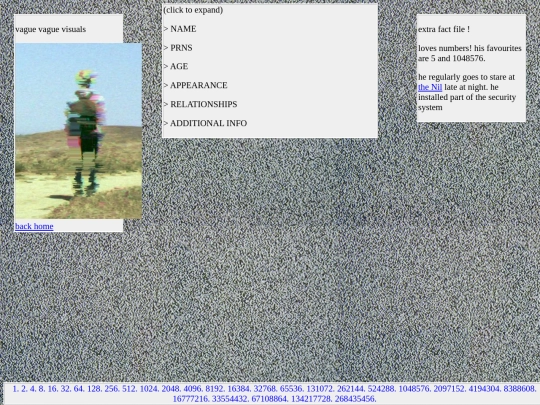Click the 'vague vague visuals' caption
The height and width of the screenshot is (405, 540).
[51, 29]
